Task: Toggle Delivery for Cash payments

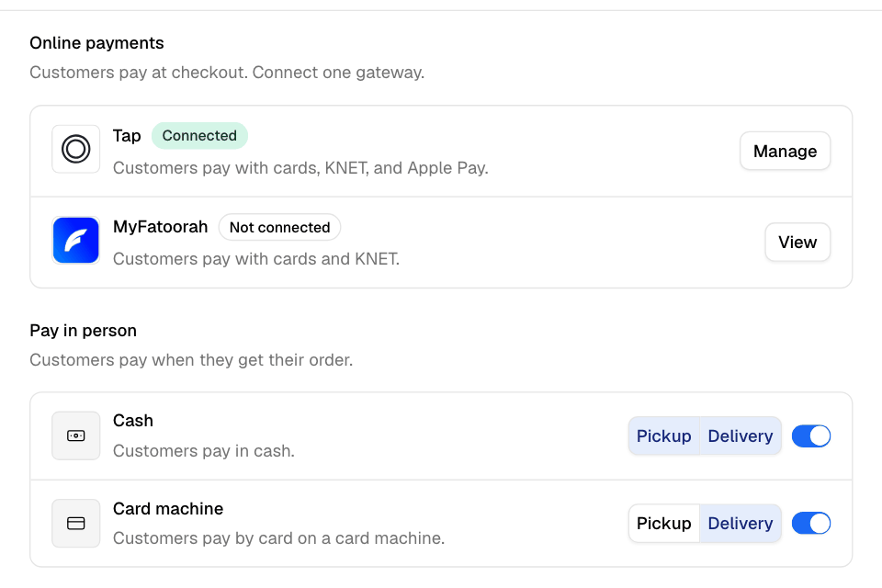Action: click(741, 436)
